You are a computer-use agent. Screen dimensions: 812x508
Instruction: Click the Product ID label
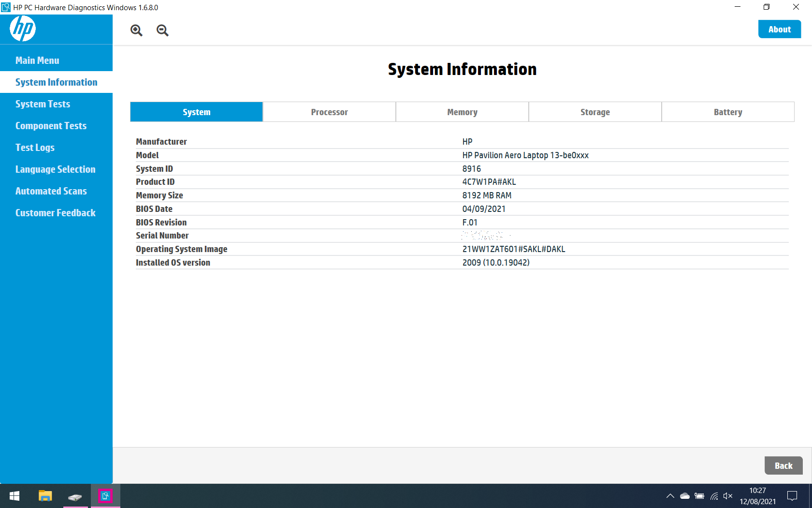(155, 182)
